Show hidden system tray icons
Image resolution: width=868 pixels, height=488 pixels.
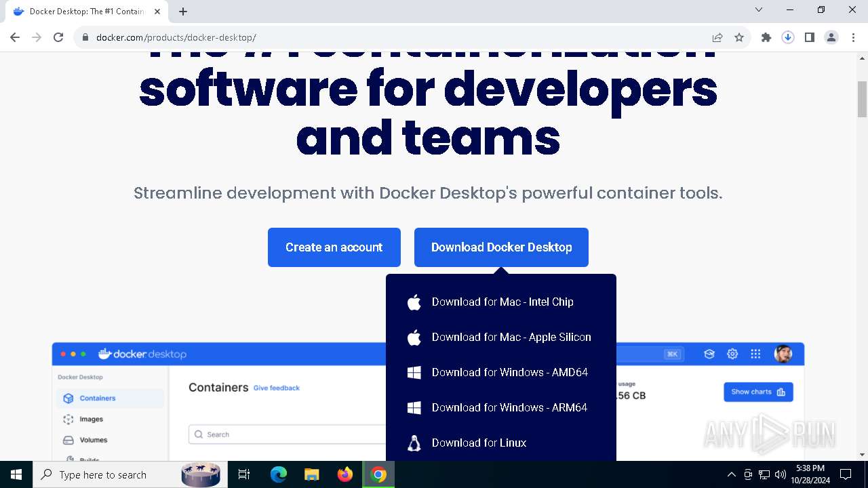point(731,474)
